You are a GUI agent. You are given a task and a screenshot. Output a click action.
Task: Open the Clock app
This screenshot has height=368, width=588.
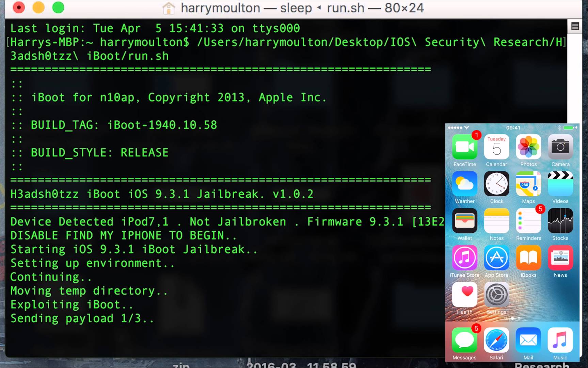[x=496, y=184]
